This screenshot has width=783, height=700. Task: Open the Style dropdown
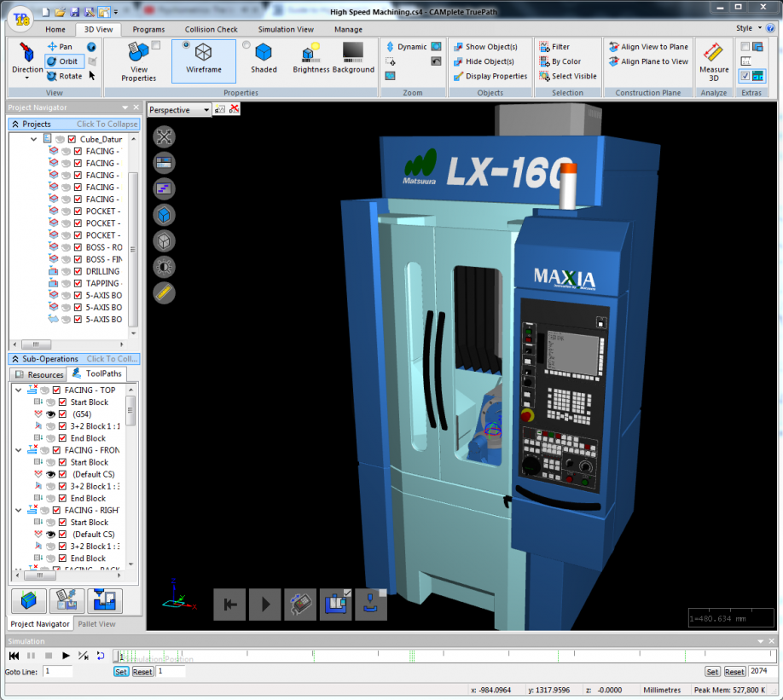pos(749,28)
